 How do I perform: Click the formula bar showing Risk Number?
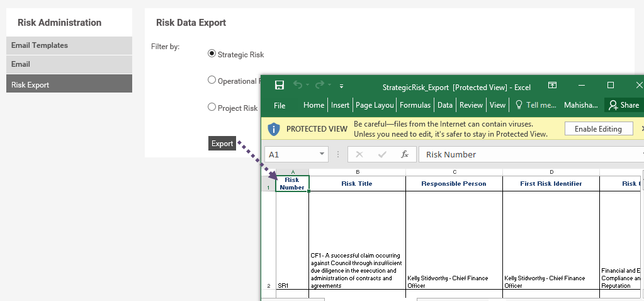(530, 154)
